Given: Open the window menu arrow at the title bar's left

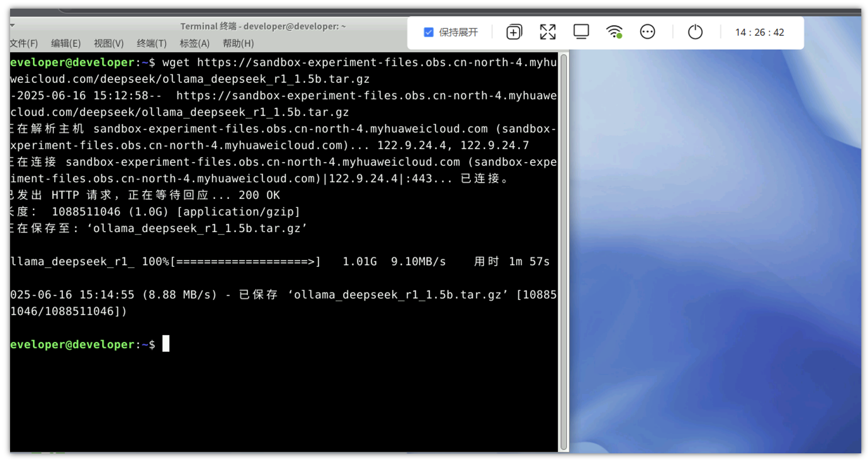Looking at the screenshot, I should tap(12, 25).
